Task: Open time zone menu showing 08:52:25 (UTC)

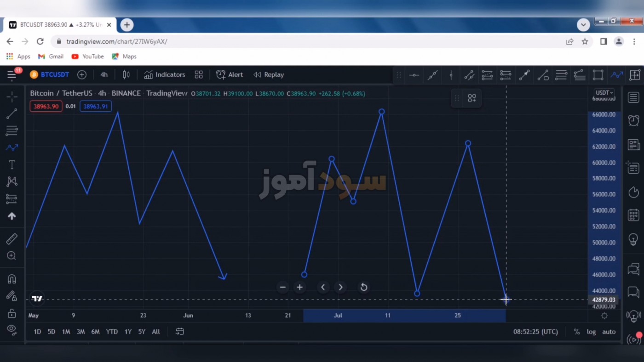Action: click(x=535, y=332)
